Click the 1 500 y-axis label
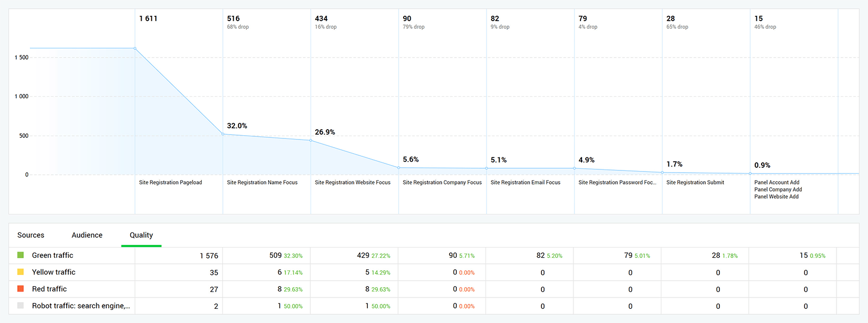The width and height of the screenshot is (868, 323). 22,58
